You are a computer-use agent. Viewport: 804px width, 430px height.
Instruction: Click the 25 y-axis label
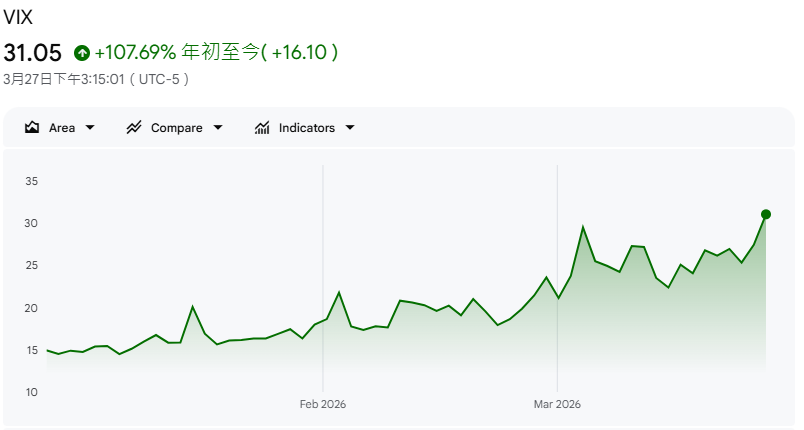(x=31, y=265)
